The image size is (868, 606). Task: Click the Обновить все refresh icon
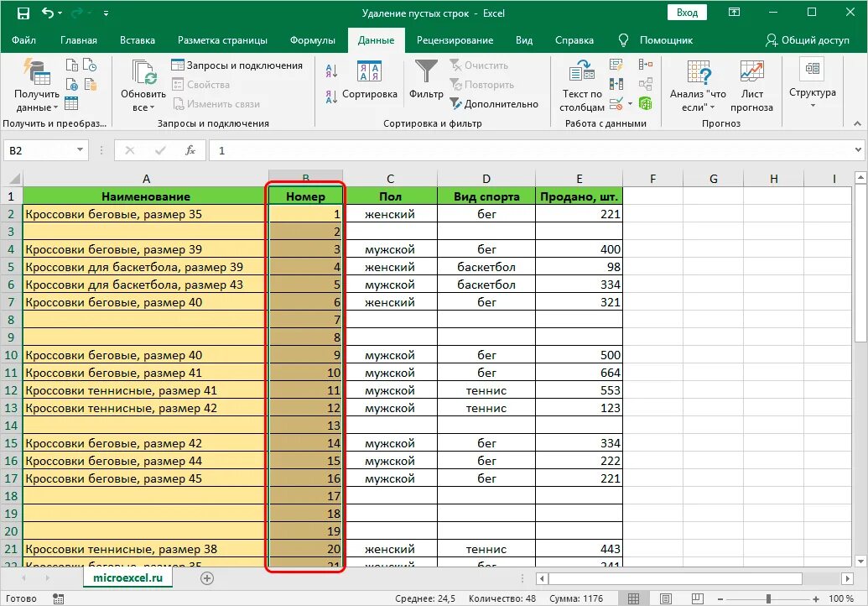(x=144, y=72)
